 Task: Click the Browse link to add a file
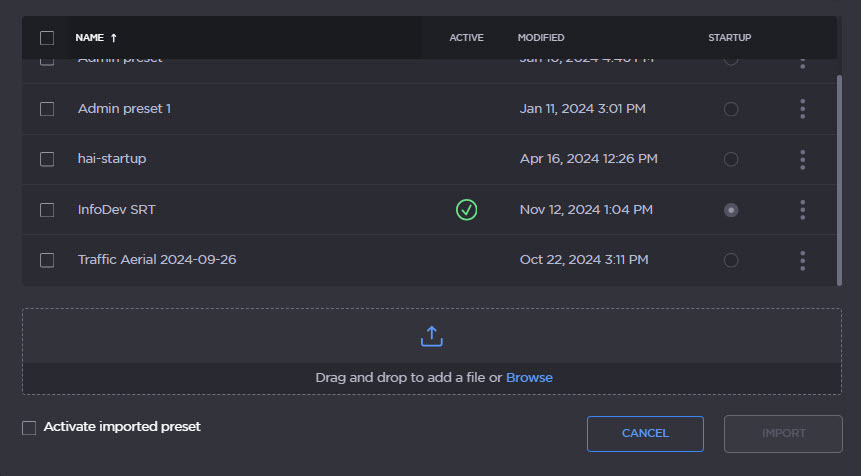coord(529,378)
